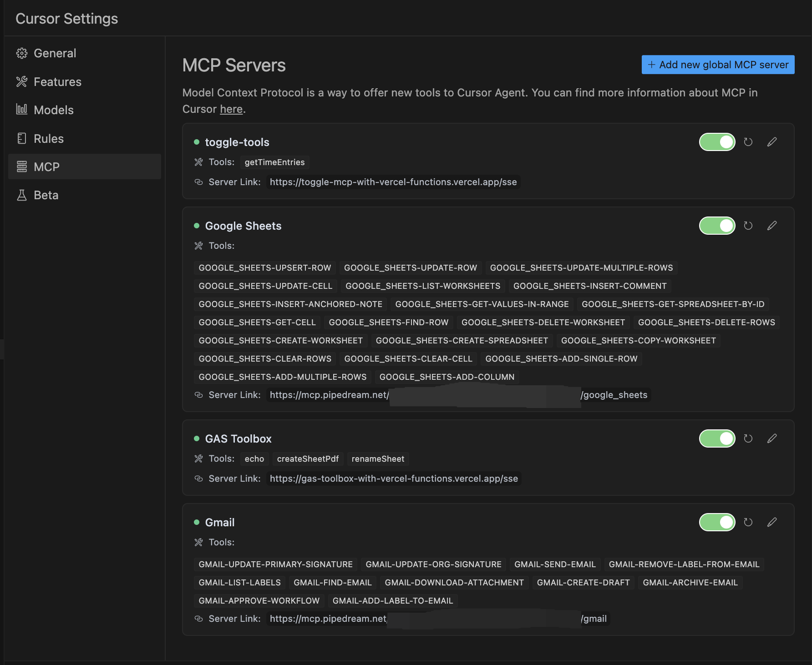812x665 pixels.
Task: Refresh the Gmail MCP server
Action: (748, 522)
